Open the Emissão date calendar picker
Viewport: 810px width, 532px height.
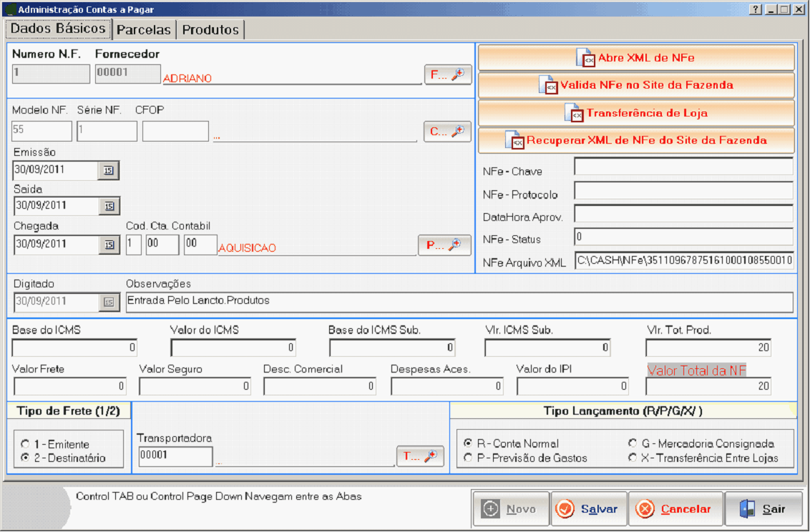(x=108, y=170)
